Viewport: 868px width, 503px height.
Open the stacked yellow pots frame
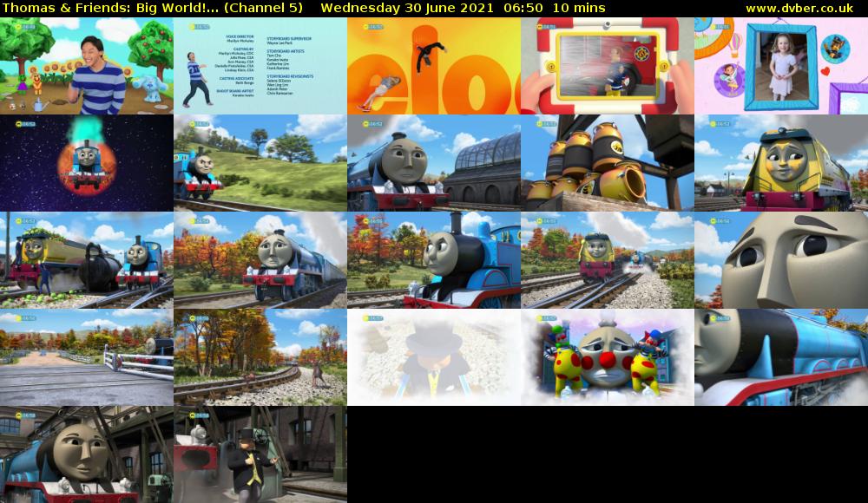608,163
